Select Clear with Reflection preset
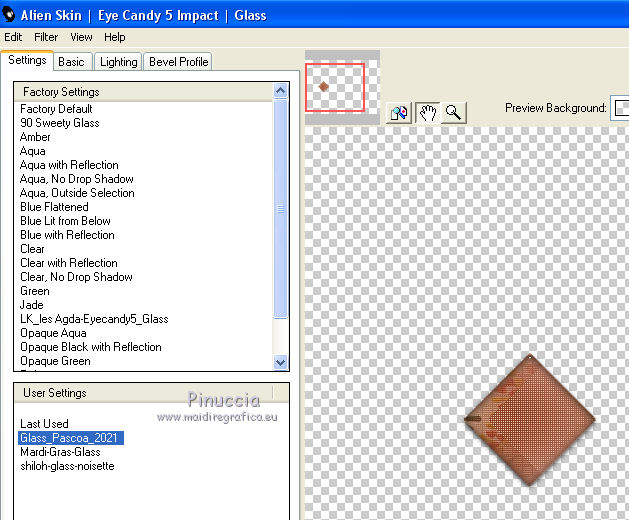The width and height of the screenshot is (629, 520). 69,263
